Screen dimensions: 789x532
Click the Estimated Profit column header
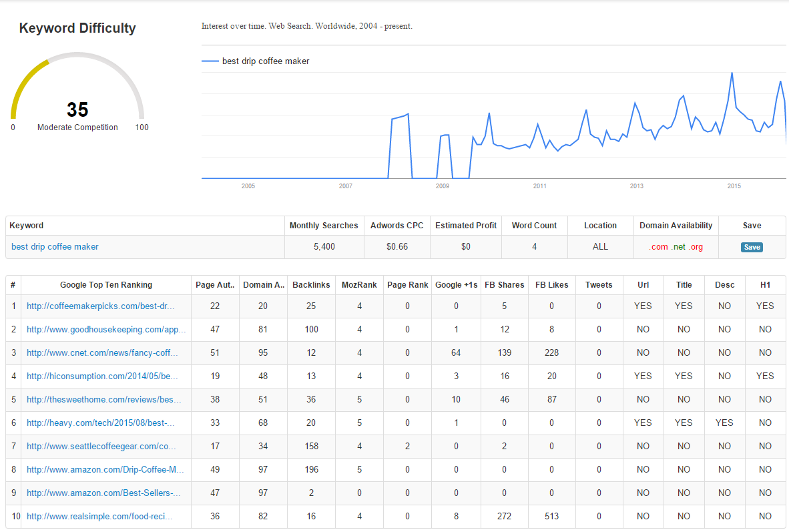click(466, 226)
